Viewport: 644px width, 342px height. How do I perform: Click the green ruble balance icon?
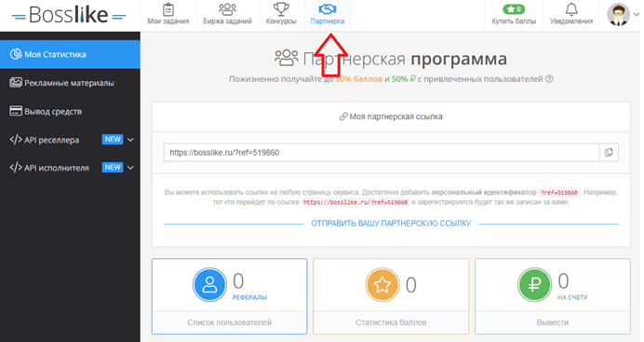pos(534,284)
